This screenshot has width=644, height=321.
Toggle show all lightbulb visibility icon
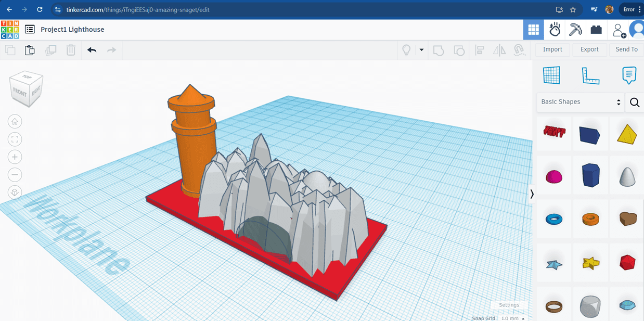tap(406, 50)
